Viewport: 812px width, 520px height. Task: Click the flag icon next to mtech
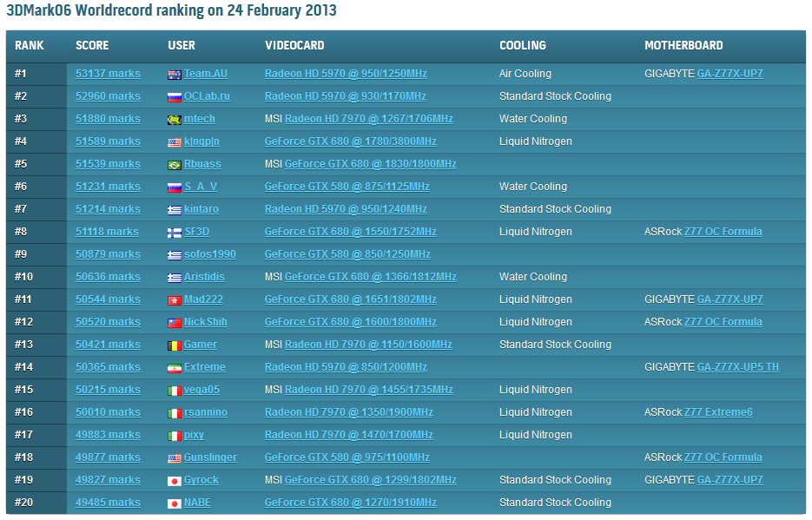(174, 120)
